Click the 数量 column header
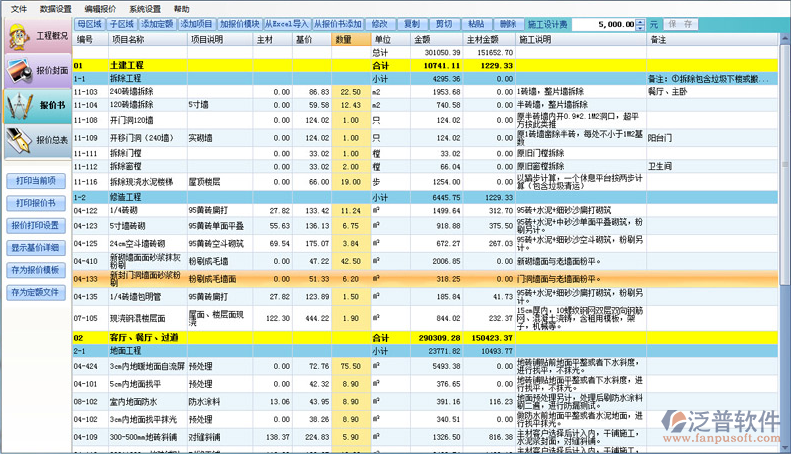The width and height of the screenshot is (791, 454). (344, 39)
